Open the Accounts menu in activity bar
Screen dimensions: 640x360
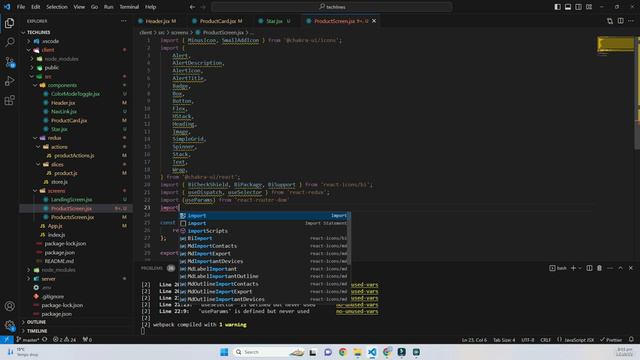coord(9,306)
